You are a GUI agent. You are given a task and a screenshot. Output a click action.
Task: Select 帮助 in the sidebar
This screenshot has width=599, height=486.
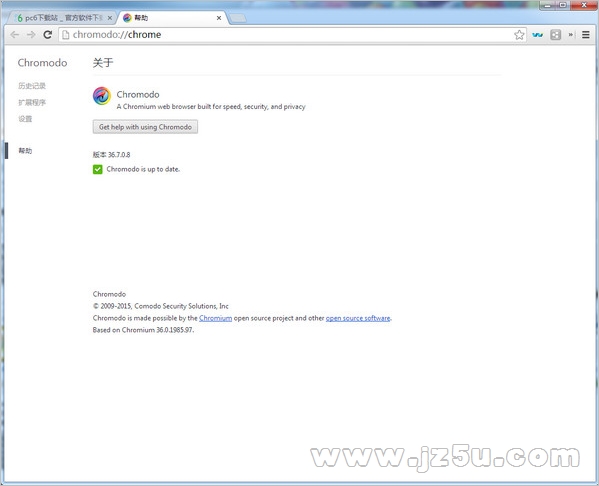[x=25, y=151]
